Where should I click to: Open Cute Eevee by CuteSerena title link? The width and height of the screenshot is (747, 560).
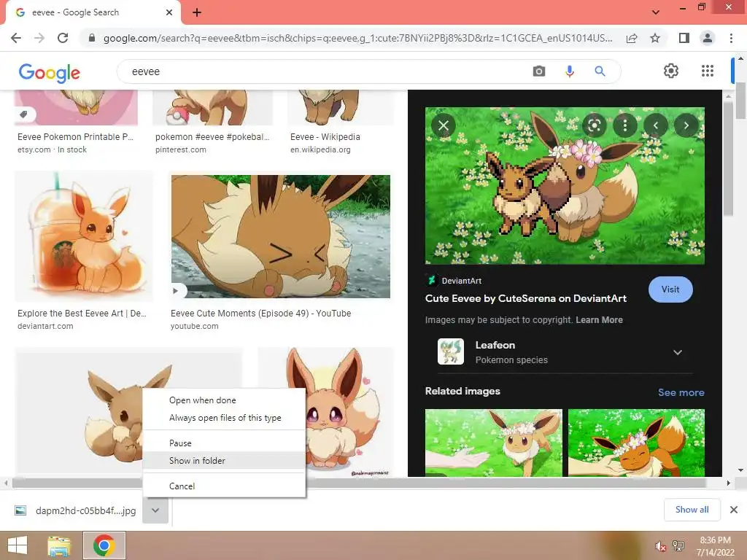point(525,298)
